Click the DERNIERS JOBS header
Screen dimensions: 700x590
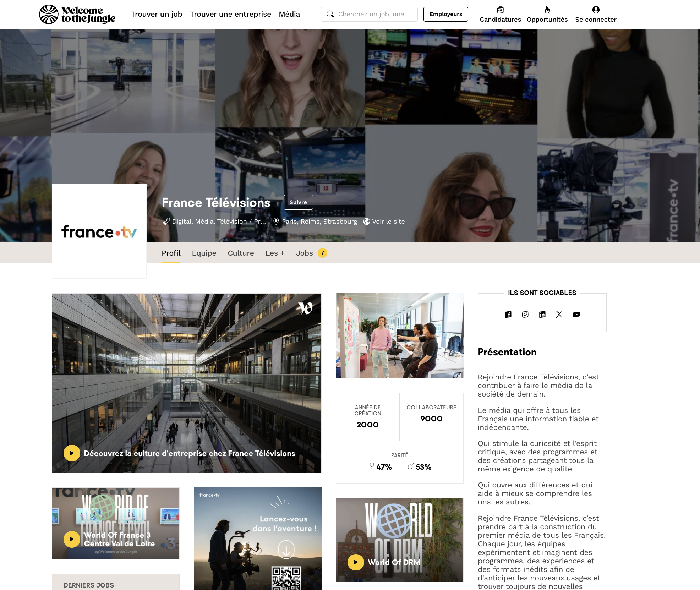click(89, 585)
